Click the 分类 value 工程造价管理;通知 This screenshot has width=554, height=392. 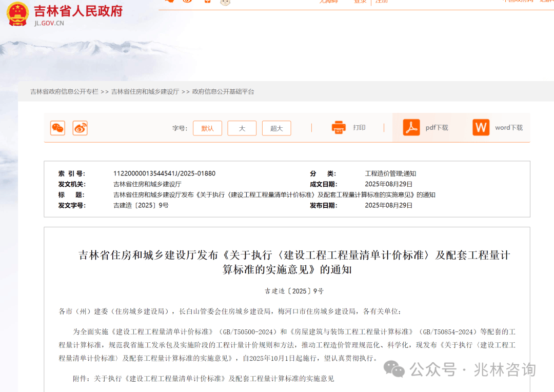coord(390,173)
